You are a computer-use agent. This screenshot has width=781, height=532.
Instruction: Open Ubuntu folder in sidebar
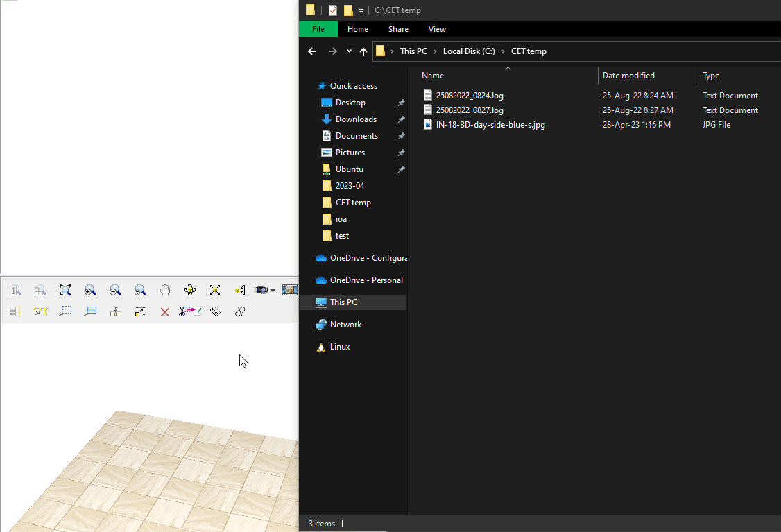[349, 169]
